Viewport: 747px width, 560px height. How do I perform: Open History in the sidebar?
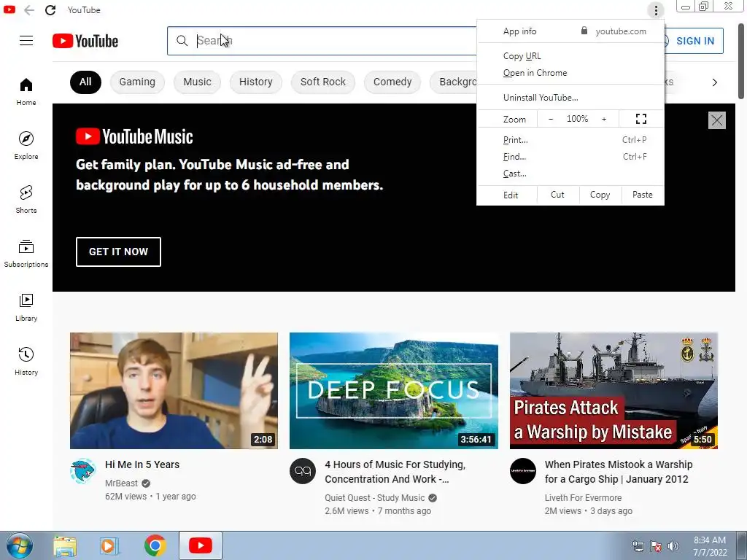pyautogui.click(x=26, y=362)
